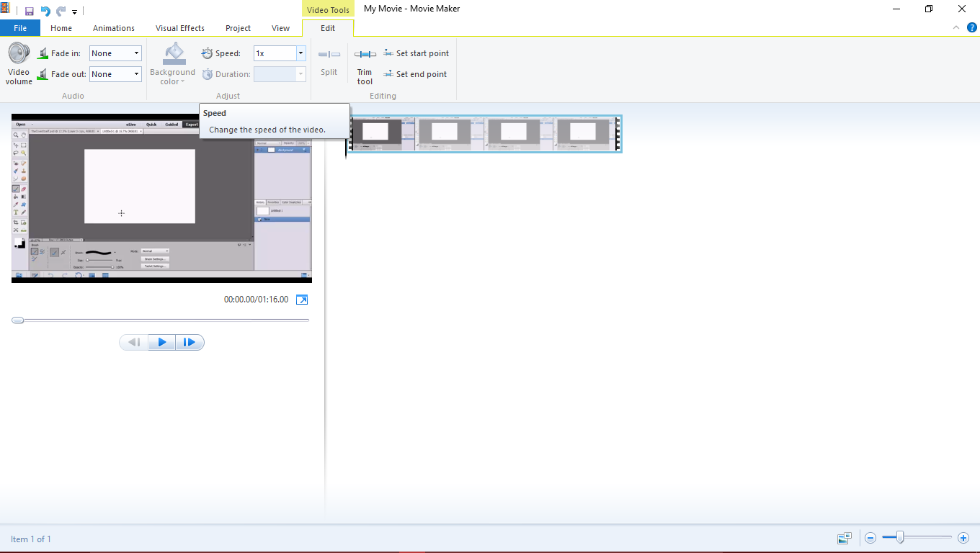Click the video preview monitor
The width and height of the screenshot is (980, 553).
162,198
